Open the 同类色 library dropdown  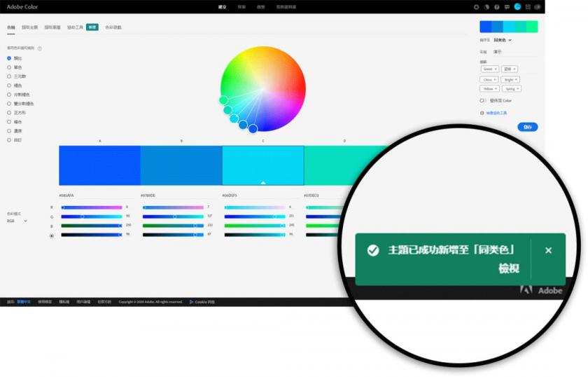(x=502, y=40)
